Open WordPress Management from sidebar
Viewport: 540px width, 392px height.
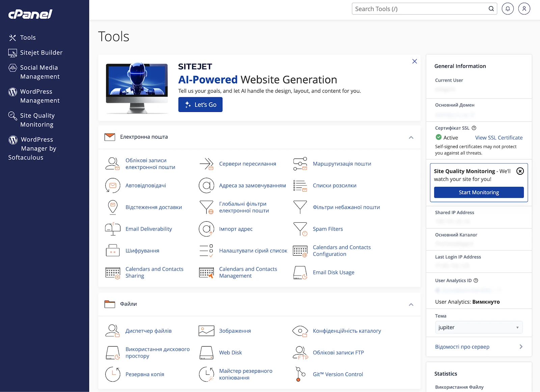(40, 96)
